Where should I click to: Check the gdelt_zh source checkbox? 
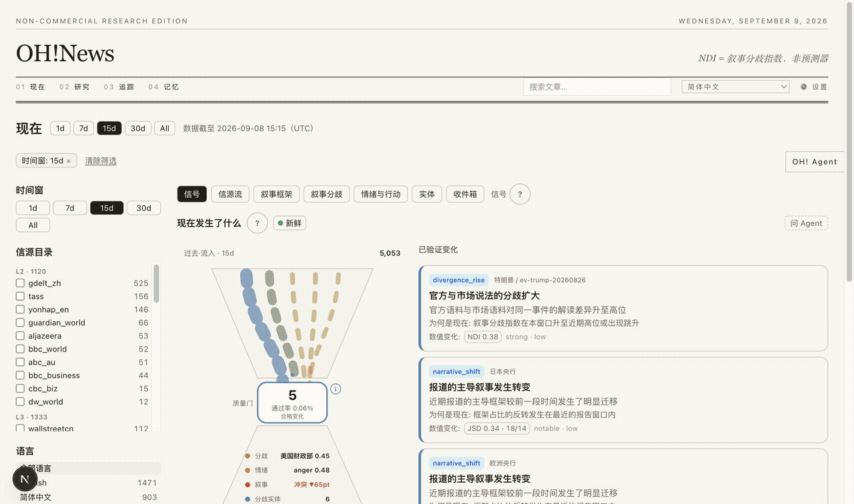[20, 283]
